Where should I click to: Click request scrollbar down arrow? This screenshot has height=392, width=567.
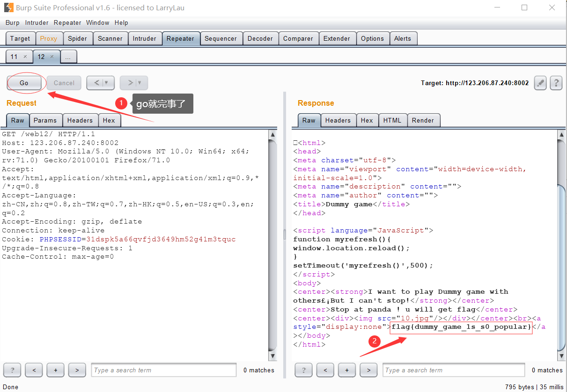coord(272,356)
